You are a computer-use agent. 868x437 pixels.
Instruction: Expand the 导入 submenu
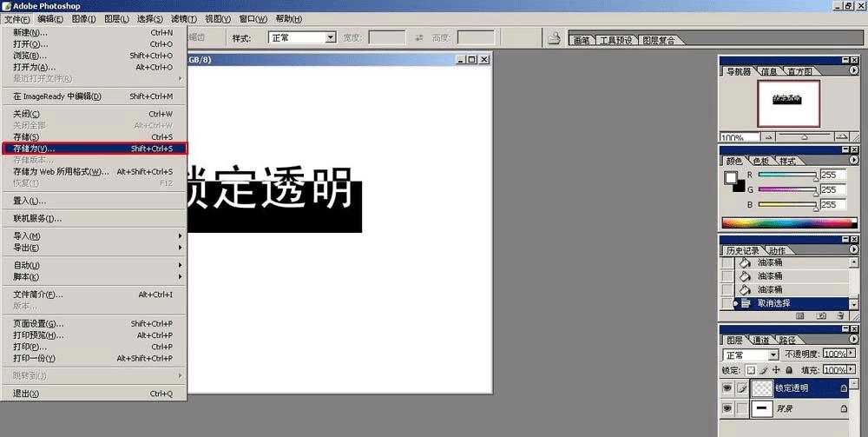click(94, 236)
